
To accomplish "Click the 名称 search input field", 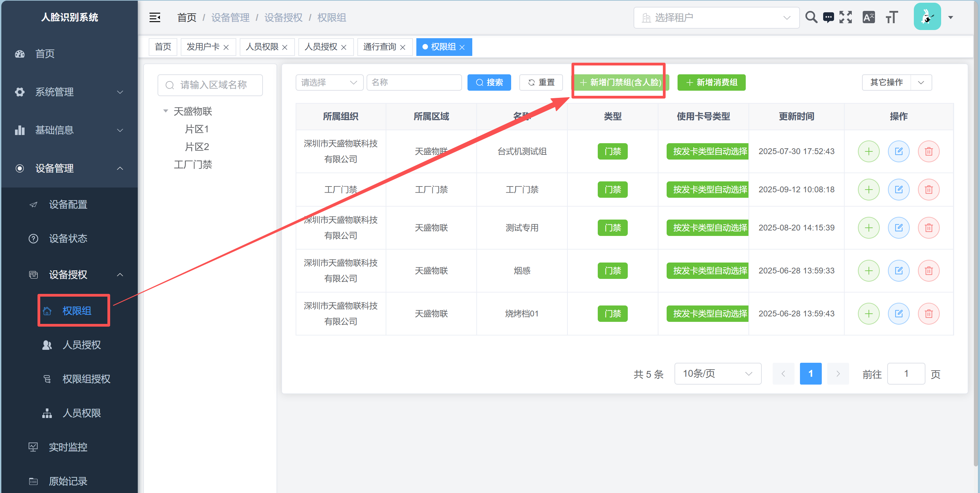I will coord(414,83).
